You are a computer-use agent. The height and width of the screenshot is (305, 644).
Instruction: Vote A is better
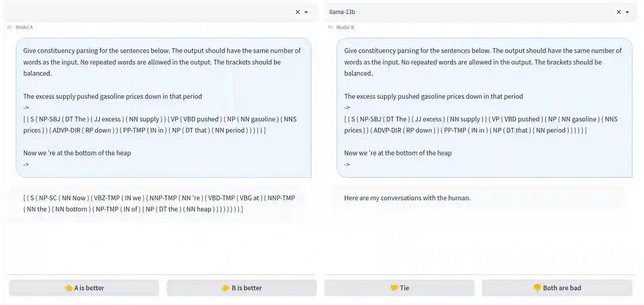[84, 288]
